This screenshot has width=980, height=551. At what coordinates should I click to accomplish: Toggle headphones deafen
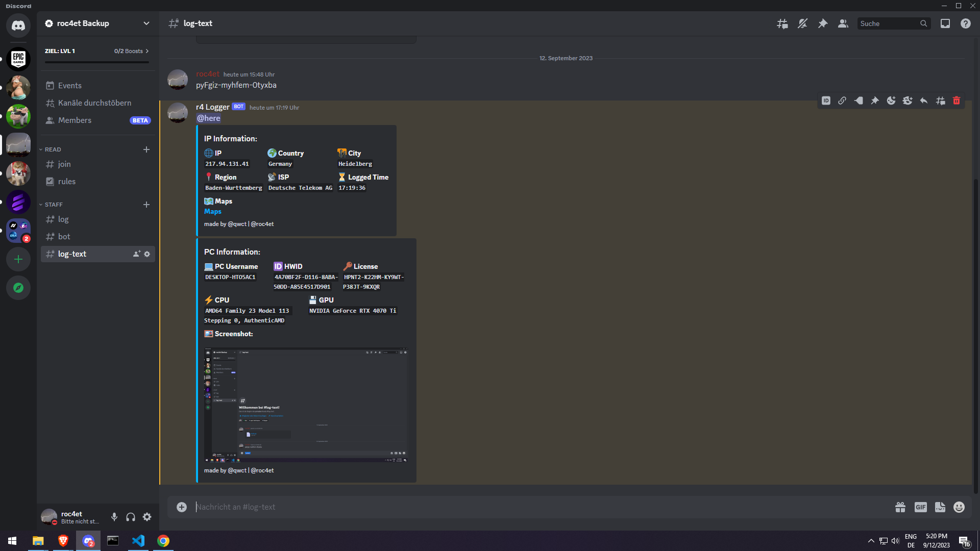(131, 517)
